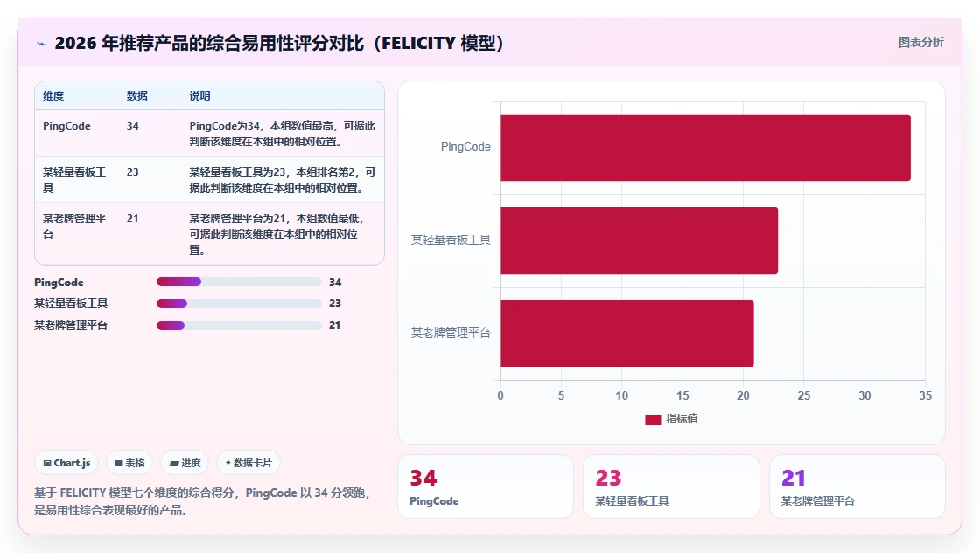Screen dimensions: 980x553
Task: Click the PingCode bar in the chart
Action: pyautogui.click(x=705, y=148)
